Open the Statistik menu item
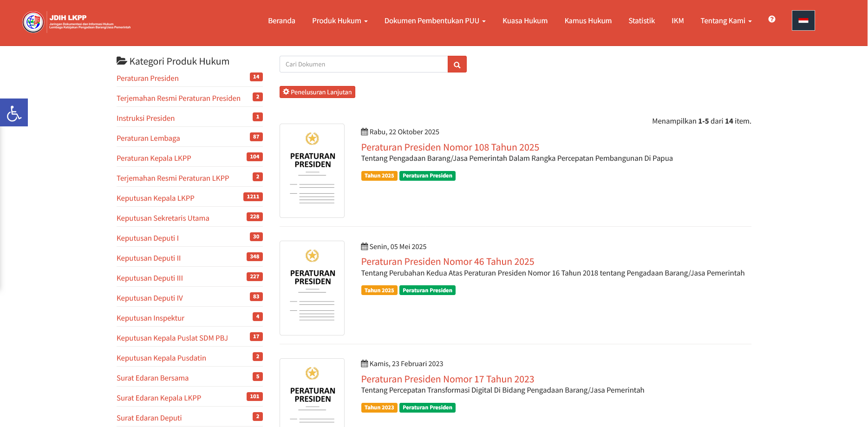Viewport: 868px width, 427px height. [x=642, y=21]
